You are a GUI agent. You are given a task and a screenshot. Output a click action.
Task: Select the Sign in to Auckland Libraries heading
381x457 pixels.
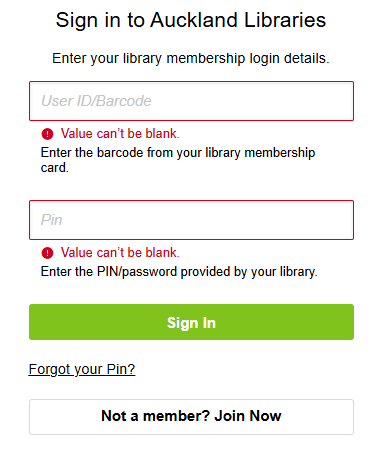[x=191, y=20]
